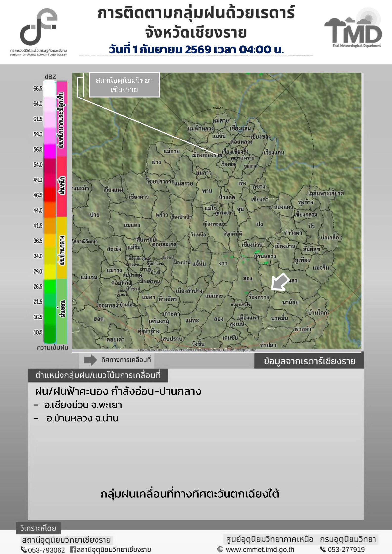This screenshot has width=392, height=554.
Task: Click the ทิศทางการเคลื่อนที่ legend text
Action: [x=126, y=360]
